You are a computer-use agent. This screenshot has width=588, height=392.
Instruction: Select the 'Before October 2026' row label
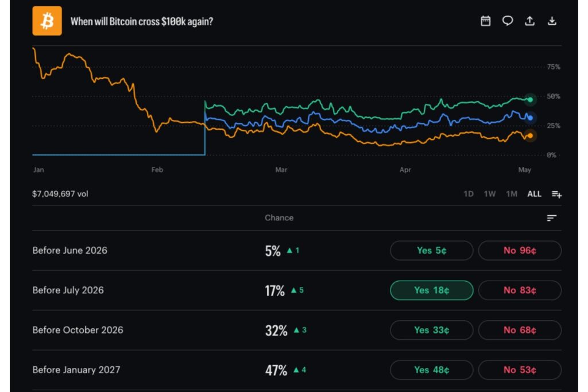coord(78,330)
